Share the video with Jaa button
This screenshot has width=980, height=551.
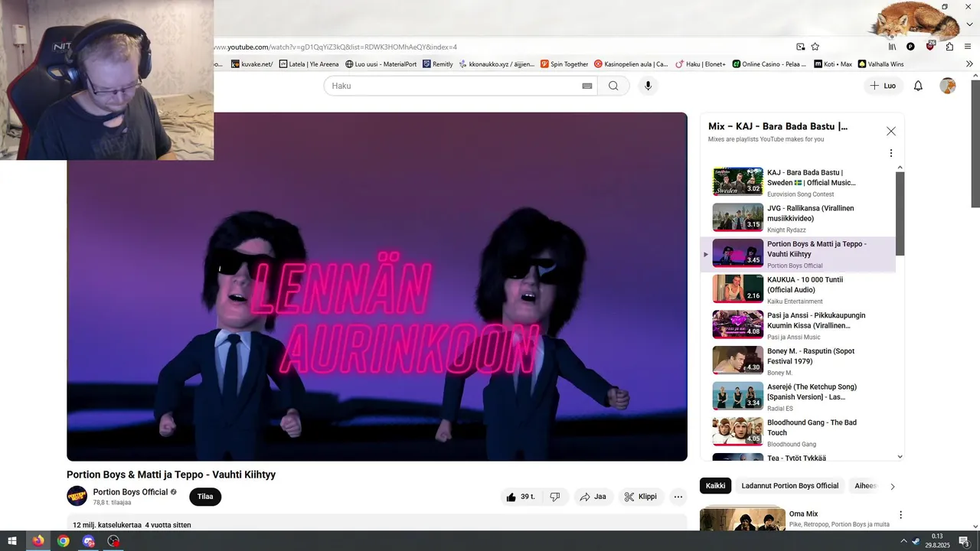pyautogui.click(x=593, y=497)
